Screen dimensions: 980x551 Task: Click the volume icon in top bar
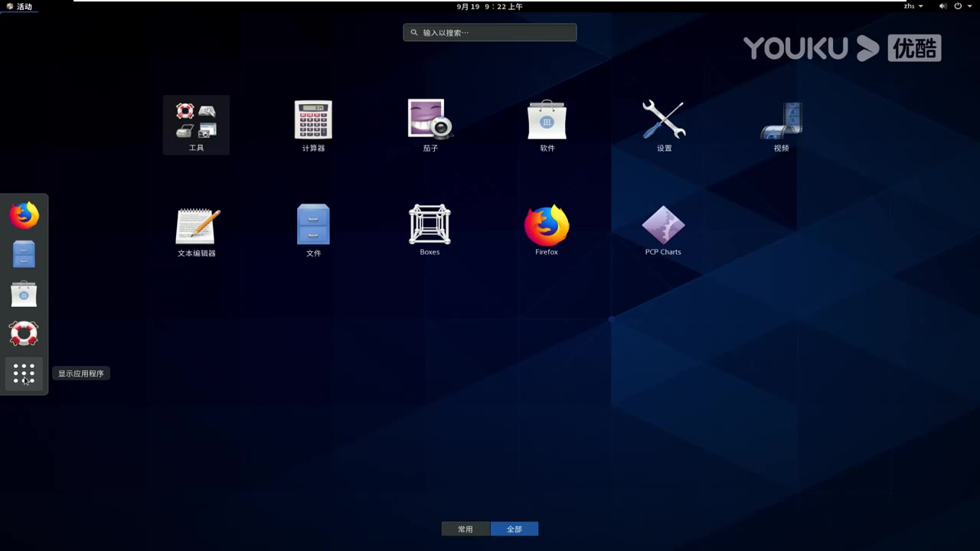[x=943, y=6]
